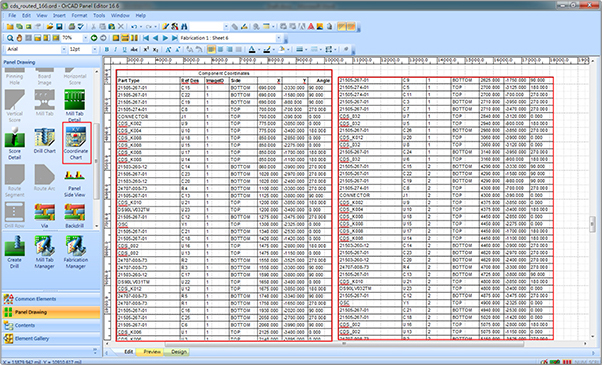Switch to the Edit tab
The width and height of the screenshot is (602, 365).
129,352
